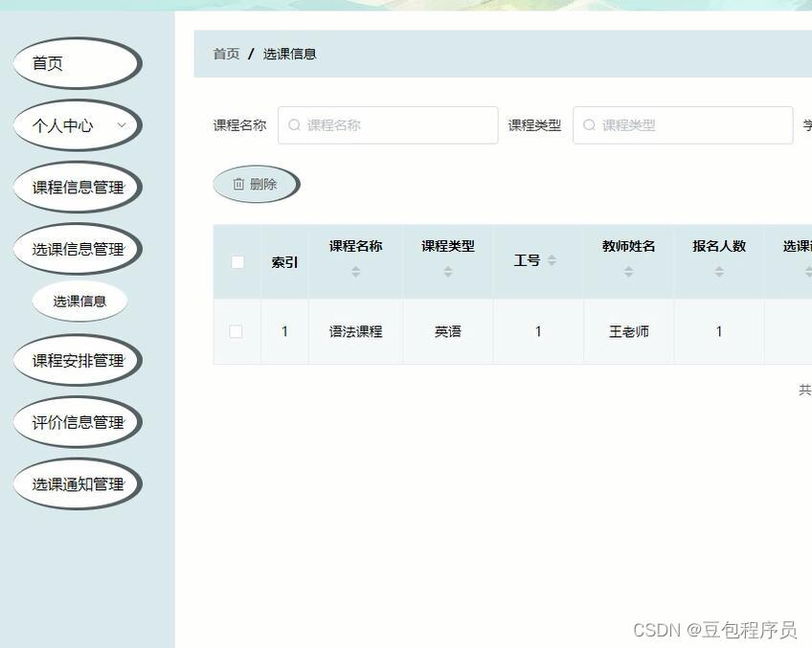
Task: Click the 删除 button above the table
Action: [255, 184]
